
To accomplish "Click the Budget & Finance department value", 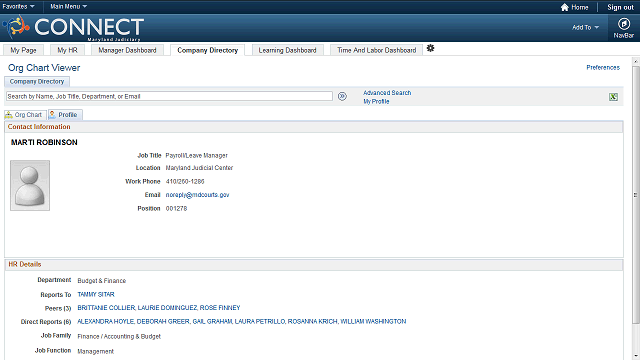I will [102, 281].
